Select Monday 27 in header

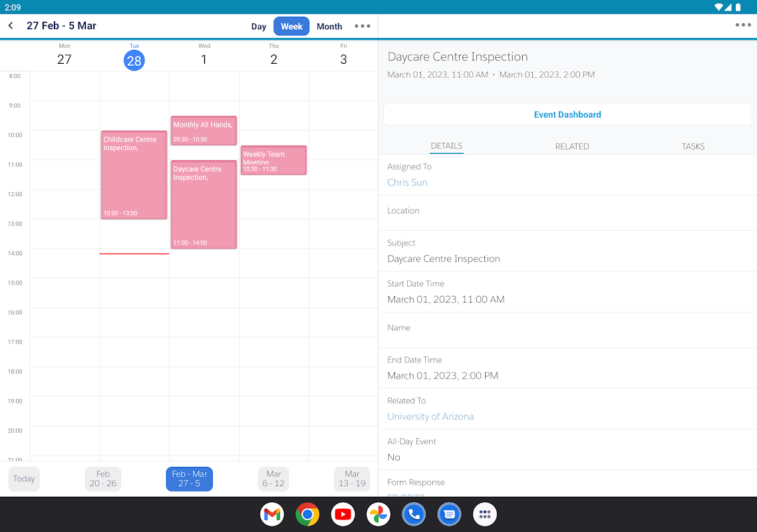click(65, 55)
